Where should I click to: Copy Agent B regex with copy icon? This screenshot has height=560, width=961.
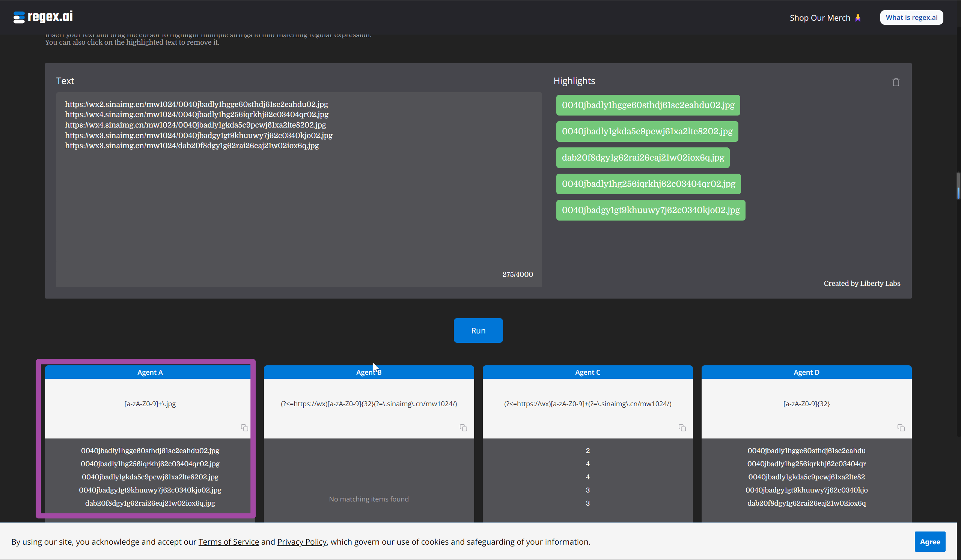coord(463,428)
